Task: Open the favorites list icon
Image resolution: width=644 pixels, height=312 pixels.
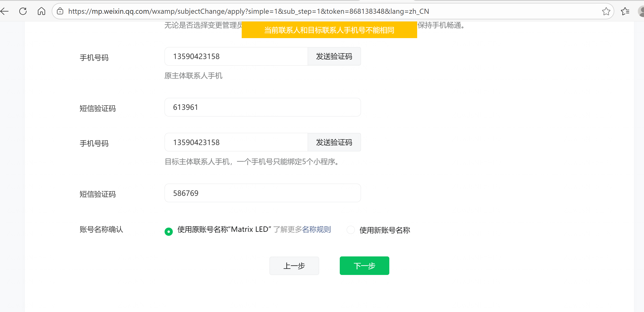Action: click(x=625, y=11)
